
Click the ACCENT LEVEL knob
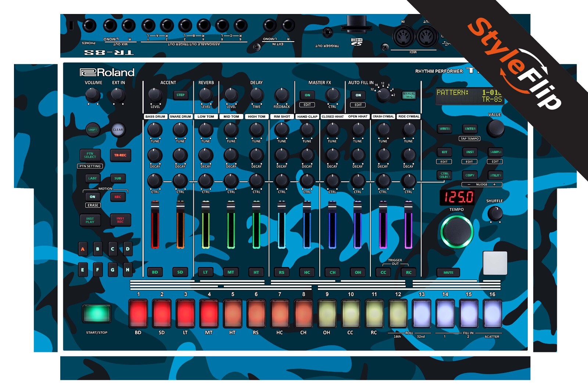[155, 95]
